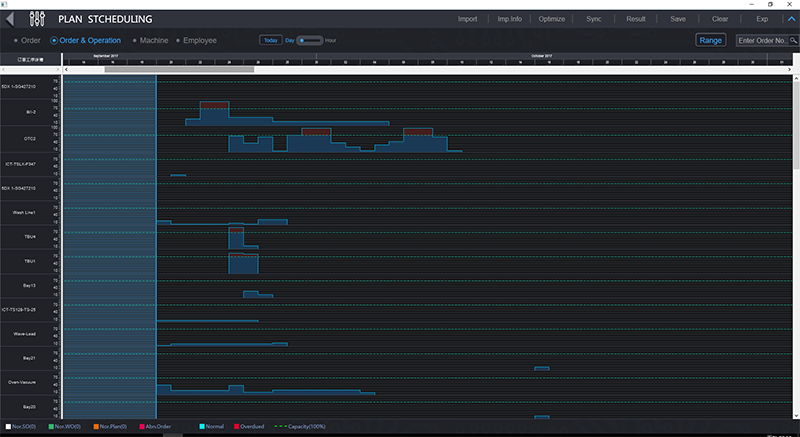This screenshot has width=800, height=437.
Task: Click the horizontal timeline scrollbar thumb
Action: [x=178, y=69]
